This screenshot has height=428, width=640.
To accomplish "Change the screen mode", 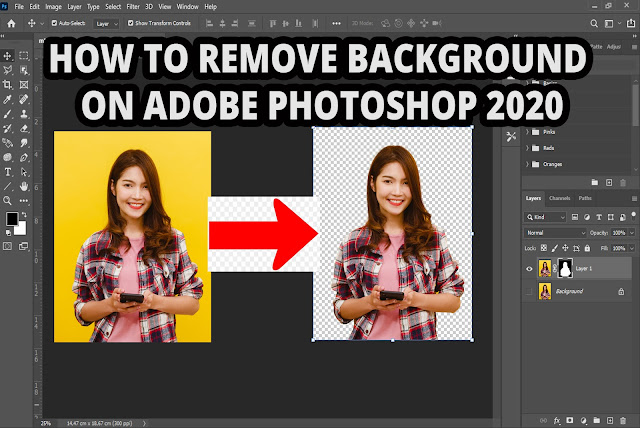I will (x=24, y=246).
